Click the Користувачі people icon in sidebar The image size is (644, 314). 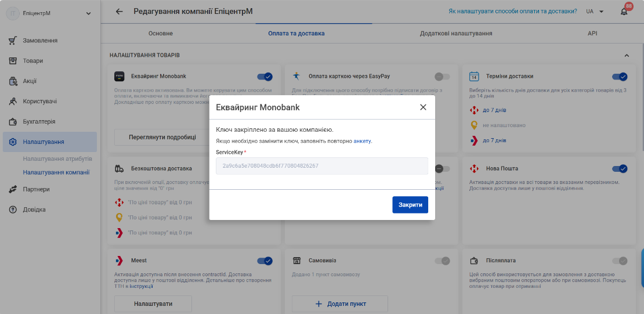click(13, 102)
